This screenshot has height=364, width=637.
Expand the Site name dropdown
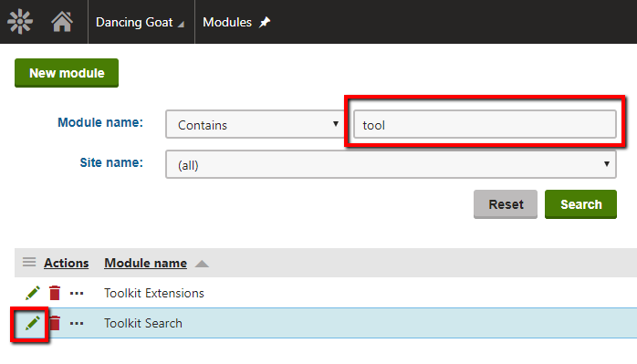pyautogui.click(x=391, y=164)
